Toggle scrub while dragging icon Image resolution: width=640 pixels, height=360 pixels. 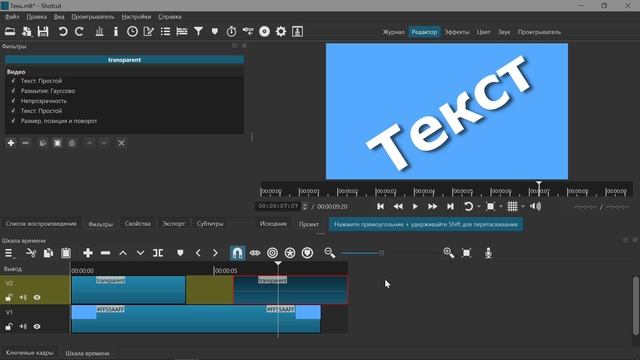click(x=255, y=253)
